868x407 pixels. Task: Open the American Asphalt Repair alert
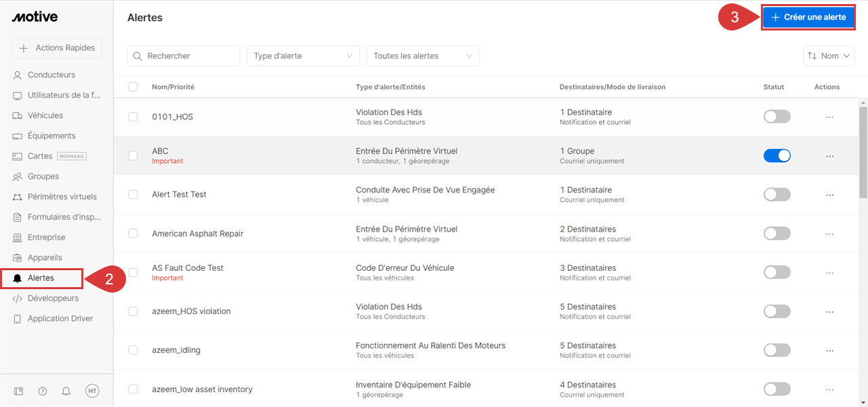pos(197,234)
